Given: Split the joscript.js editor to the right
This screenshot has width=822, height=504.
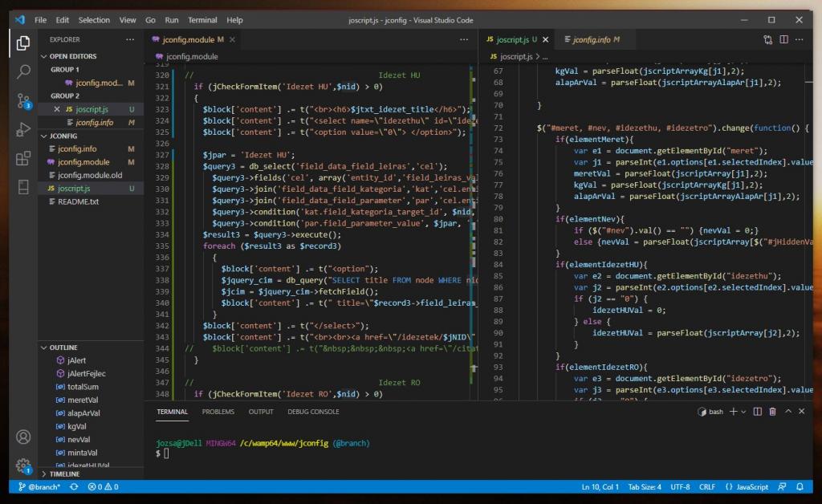Looking at the screenshot, I should pos(783,39).
